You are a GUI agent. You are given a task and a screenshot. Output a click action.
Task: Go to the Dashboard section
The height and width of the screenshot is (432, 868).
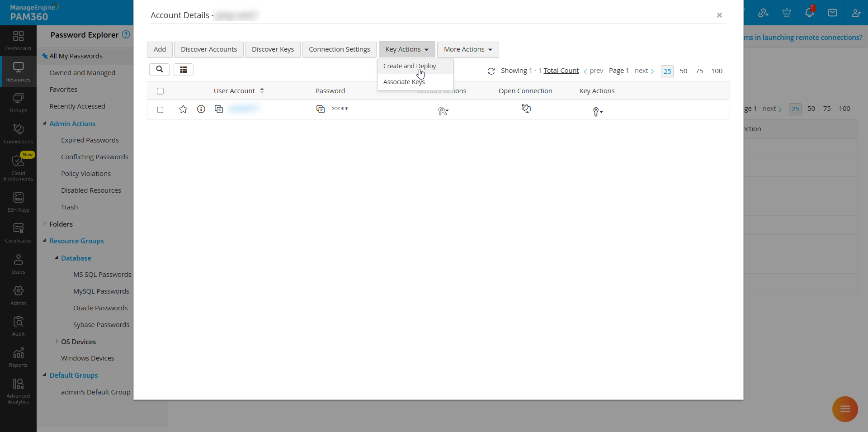18,39
